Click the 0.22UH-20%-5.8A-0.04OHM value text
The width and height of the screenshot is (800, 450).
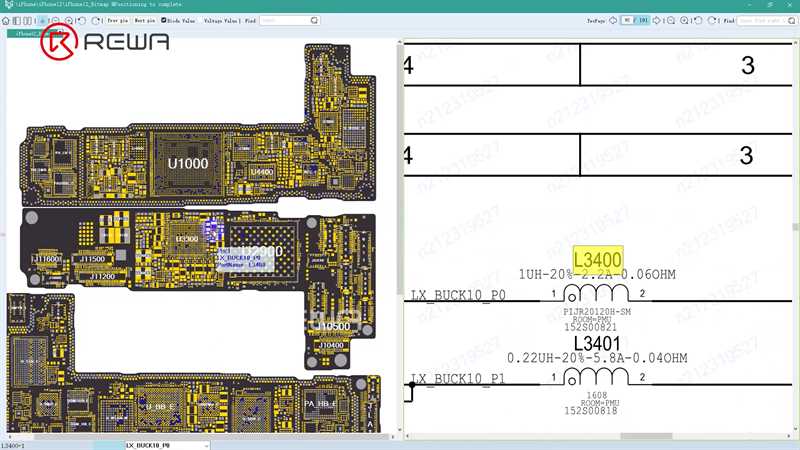click(597, 358)
